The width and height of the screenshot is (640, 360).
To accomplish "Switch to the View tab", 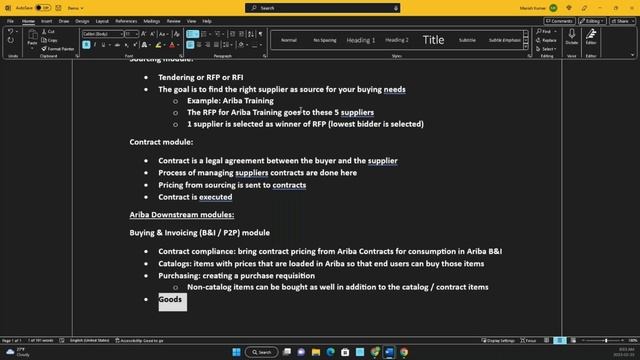I will (x=191, y=21).
